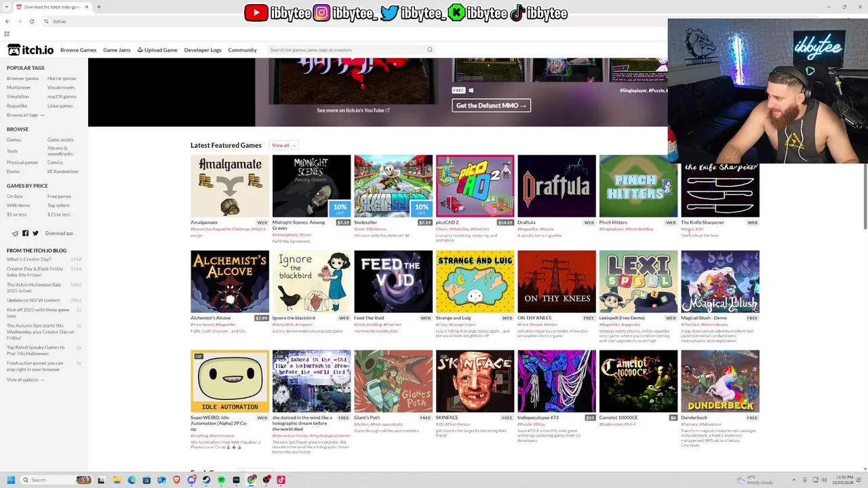Open Microsoft Store from taskbar
The height and width of the screenshot is (488, 868).
(x=146, y=480)
